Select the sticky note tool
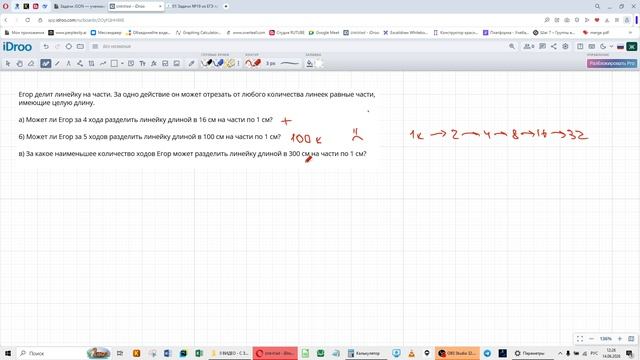The width and height of the screenshot is (640, 360). tap(131, 63)
